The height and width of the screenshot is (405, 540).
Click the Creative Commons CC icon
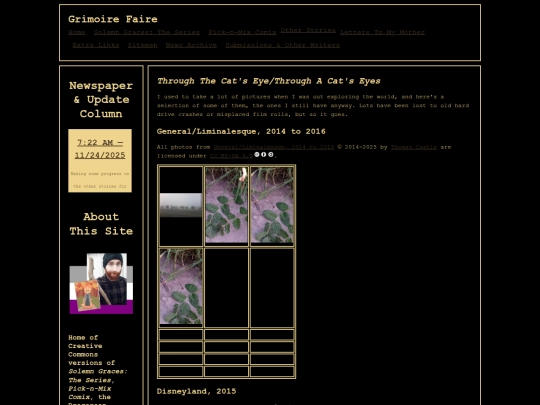coord(257,155)
